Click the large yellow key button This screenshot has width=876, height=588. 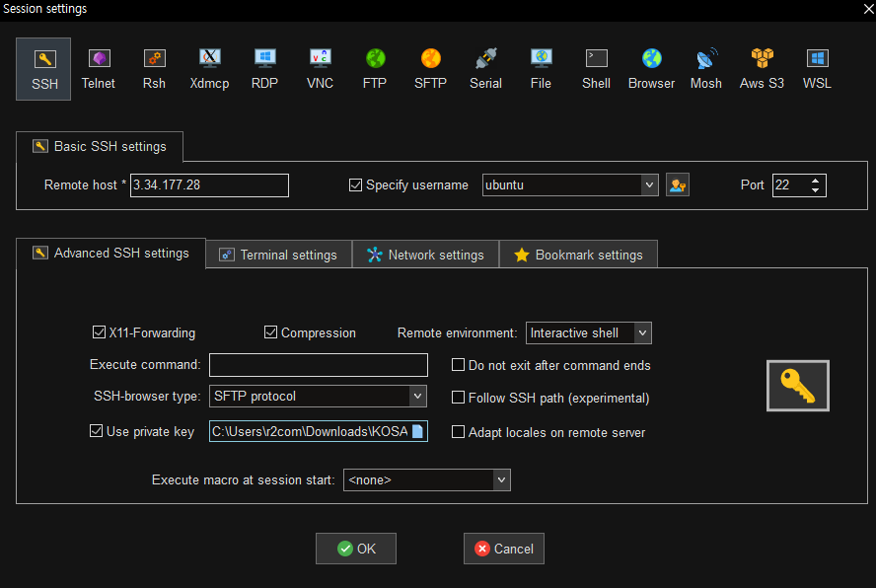[x=798, y=386]
